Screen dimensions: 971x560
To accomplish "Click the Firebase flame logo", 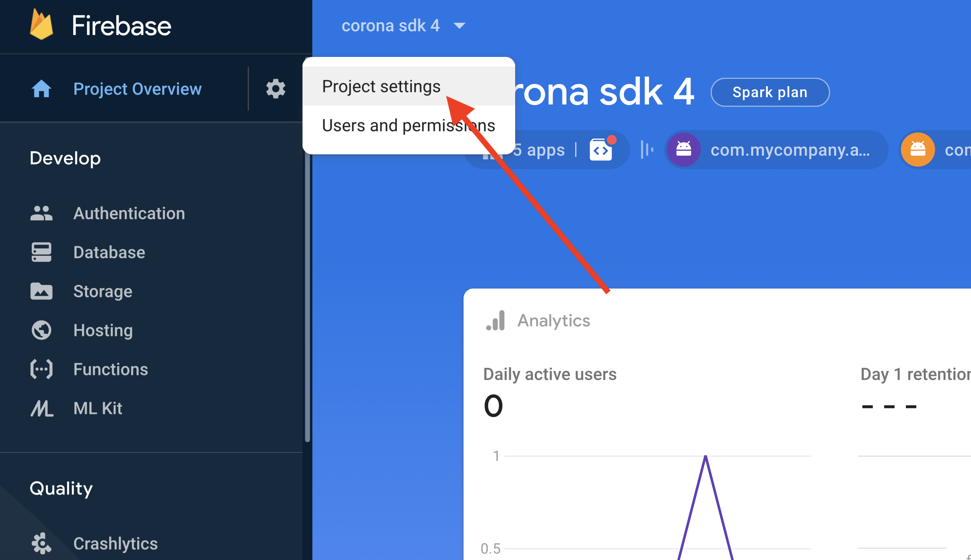I will [x=41, y=25].
